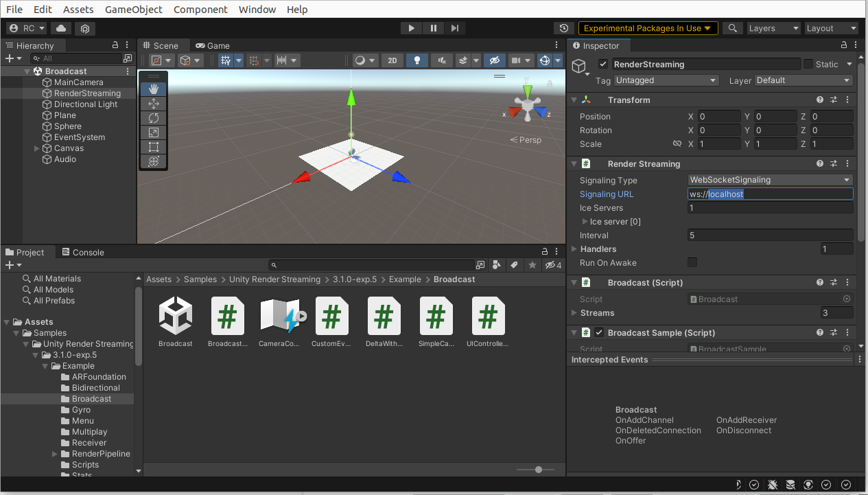Viewport: 868px width, 495px height.
Task: Open Undo History icon
Action: (564, 28)
